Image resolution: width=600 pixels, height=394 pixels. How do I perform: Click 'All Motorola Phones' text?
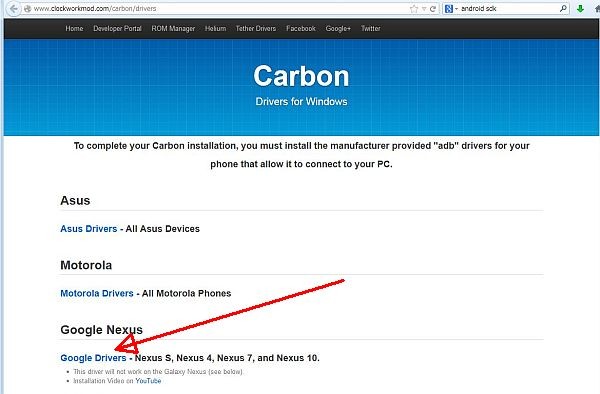click(186, 293)
